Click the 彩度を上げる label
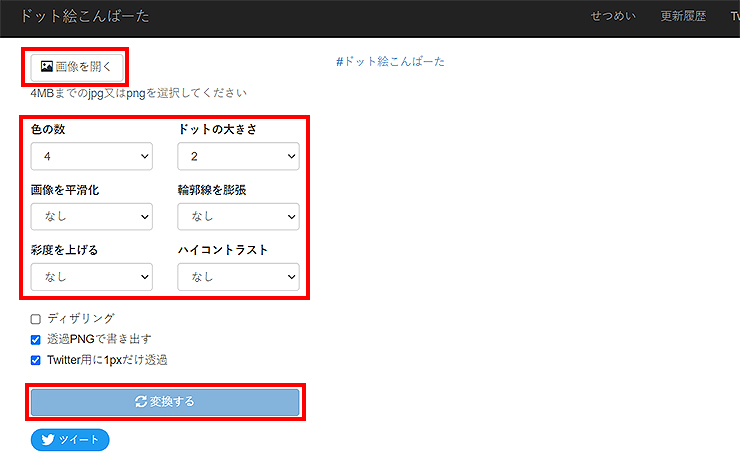This screenshot has height=467, width=740. click(64, 250)
